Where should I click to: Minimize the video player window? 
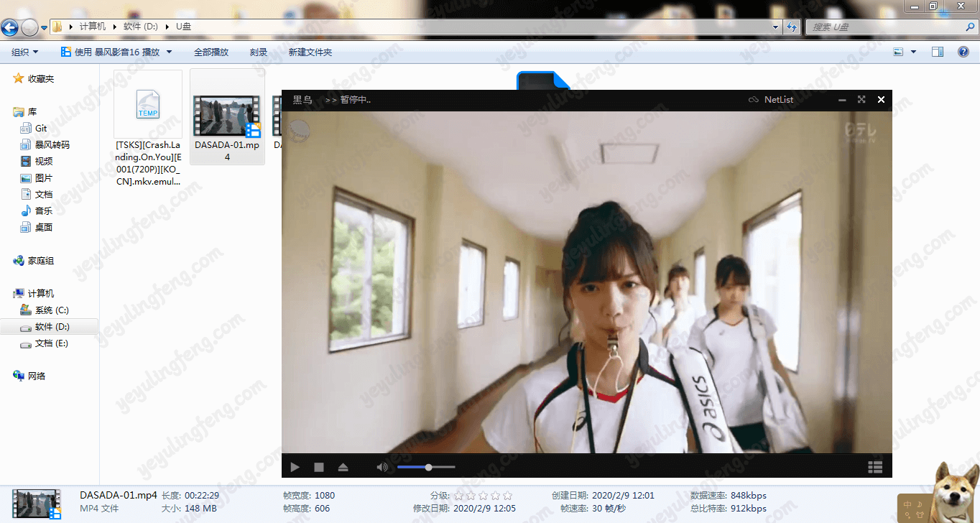coord(842,100)
